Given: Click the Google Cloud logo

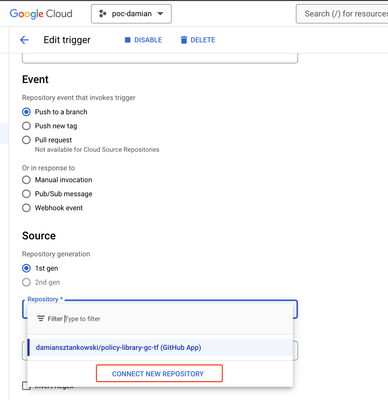Looking at the screenshot, I should coord(41,14).
